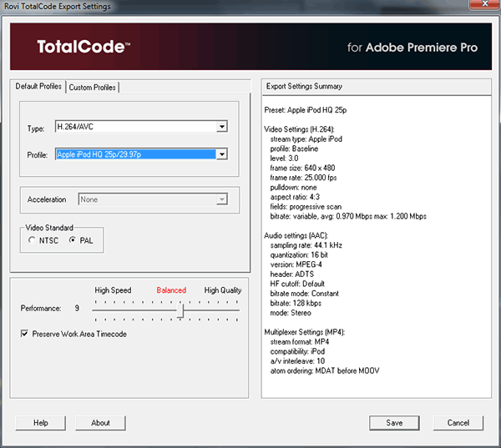Screen dimensions: 501x448
Task: Switch to the Default Profiles tab
Action: pyautogui.click(x=38, y=87)
